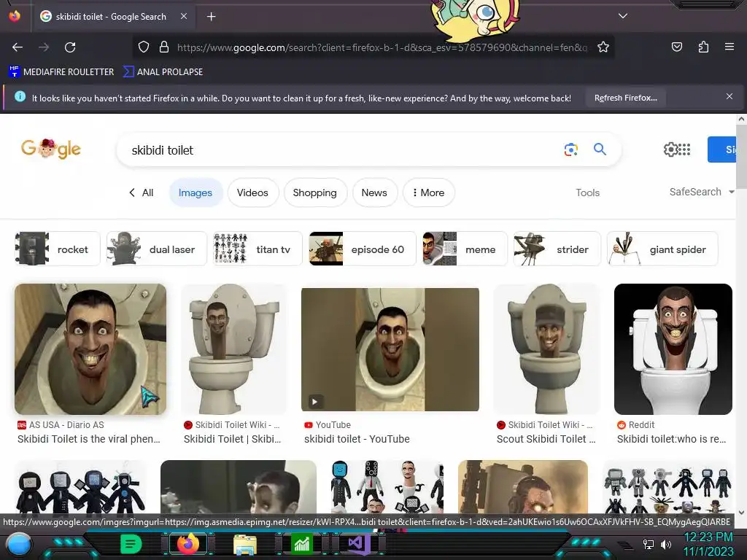
Task: Select the Images tab
Action: (x=196, y=192)
